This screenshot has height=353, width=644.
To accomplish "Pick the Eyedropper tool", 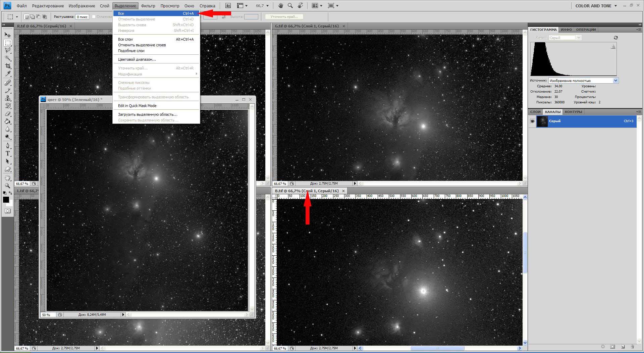I will (8, 74).
